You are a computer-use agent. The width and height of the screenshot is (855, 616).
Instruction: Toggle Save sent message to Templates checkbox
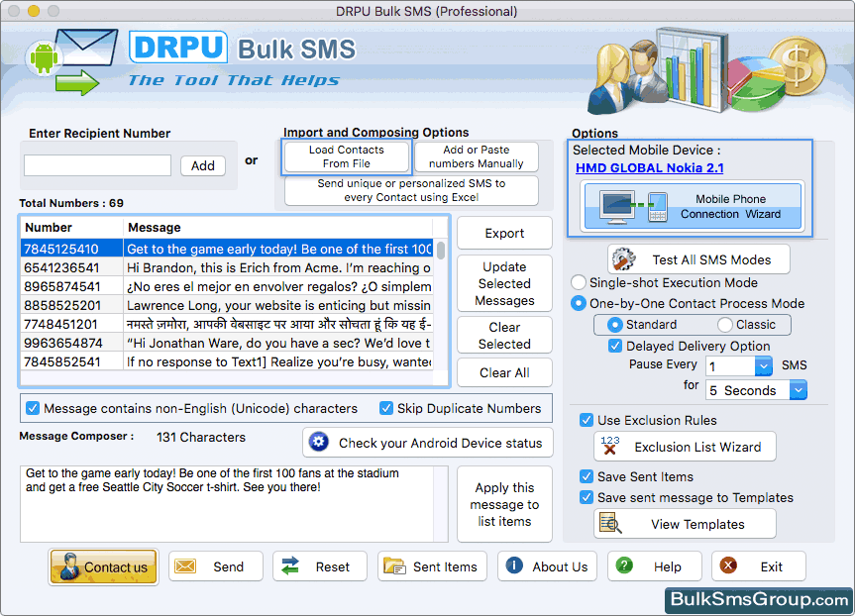click(x=587, y=497)
